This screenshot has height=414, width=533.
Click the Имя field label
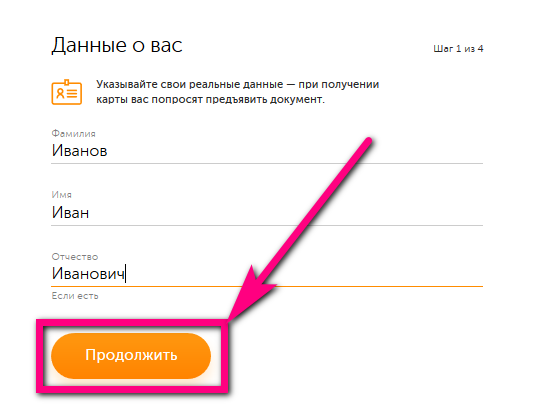62,195
